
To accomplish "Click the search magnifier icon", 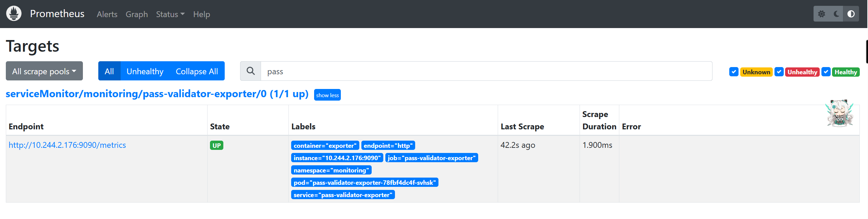I will coord(251,71).
